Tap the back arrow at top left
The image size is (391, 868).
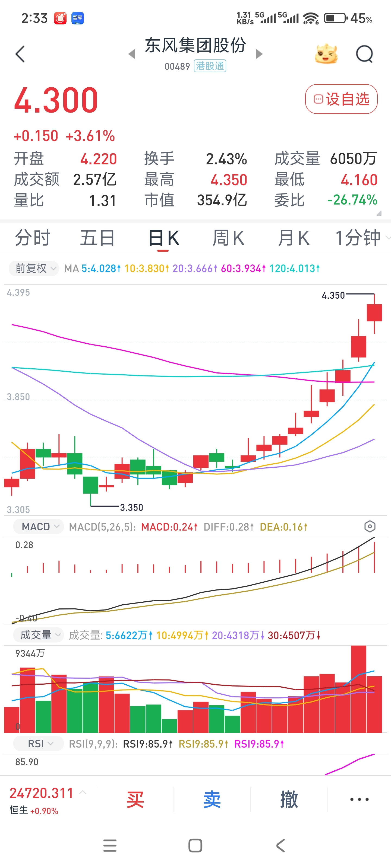(x=20, y=54)
